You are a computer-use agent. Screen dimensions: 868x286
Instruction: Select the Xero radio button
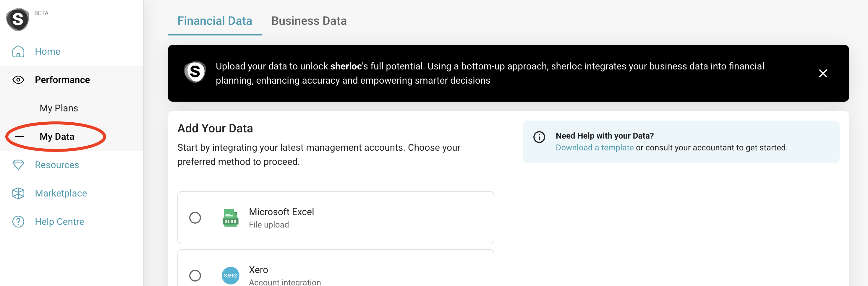coord(195,275)
